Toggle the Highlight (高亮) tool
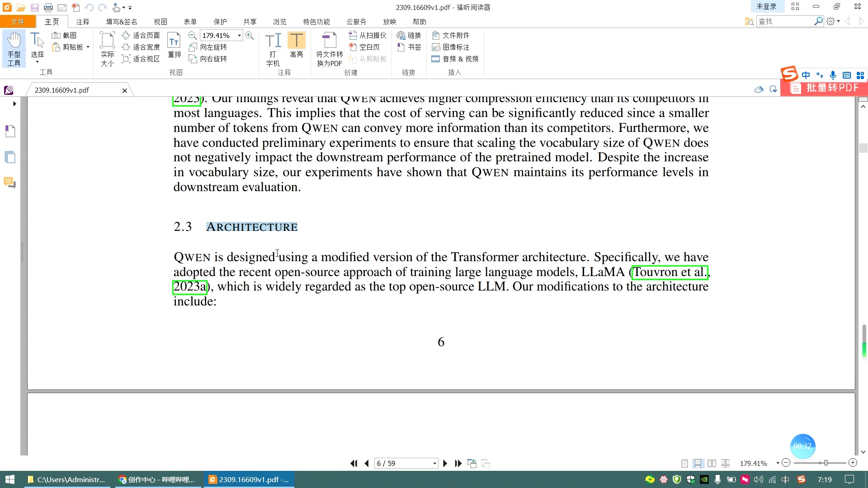Viewport: 868px width, 488px height. [x=297, y=45]
